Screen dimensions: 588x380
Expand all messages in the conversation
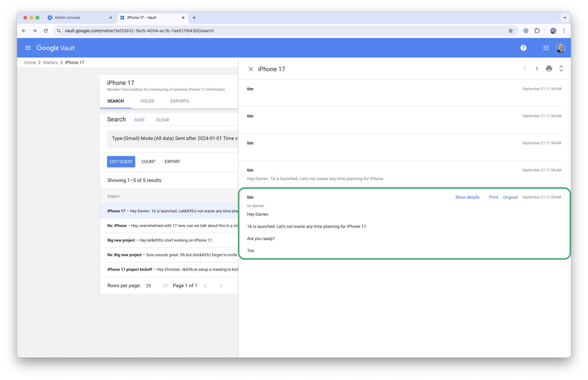561,68
